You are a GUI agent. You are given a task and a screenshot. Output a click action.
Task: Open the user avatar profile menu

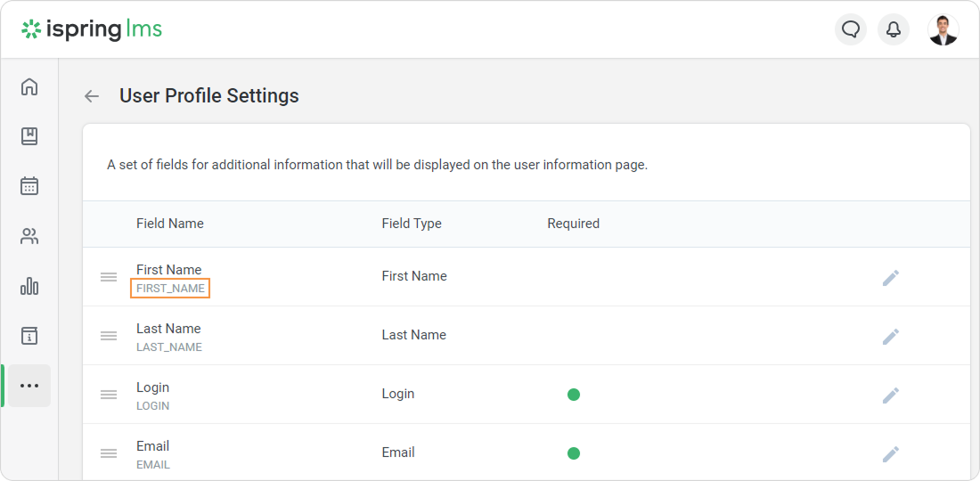943,29
